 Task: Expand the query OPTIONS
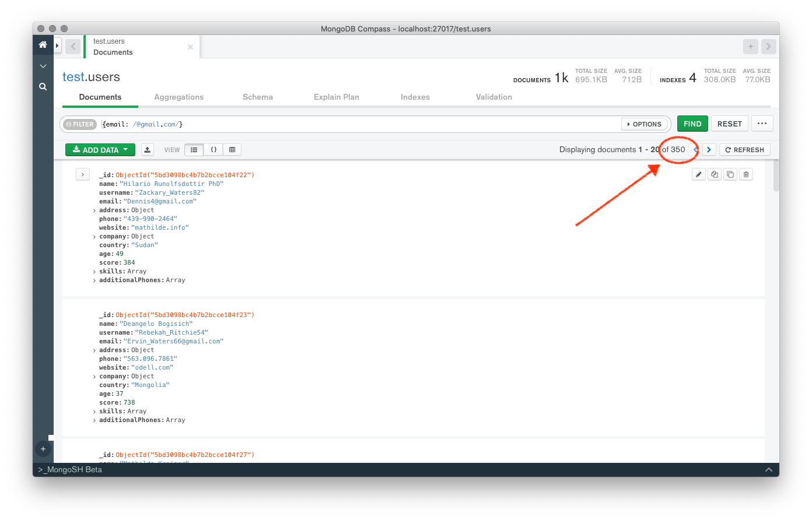[644, 124]
